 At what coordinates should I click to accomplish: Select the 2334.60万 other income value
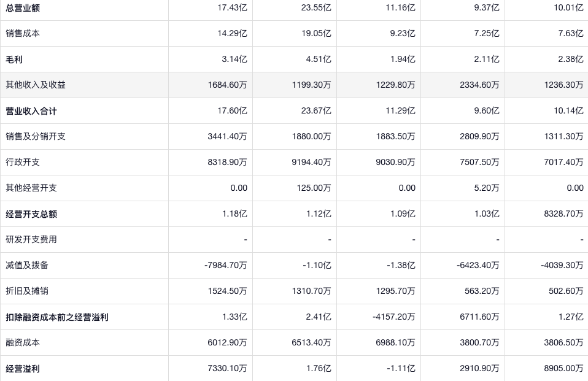479,85
